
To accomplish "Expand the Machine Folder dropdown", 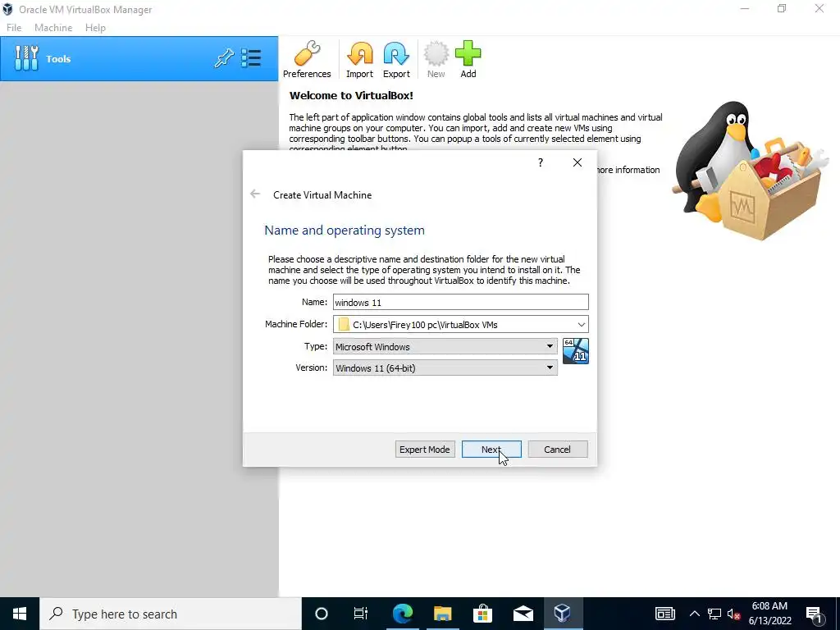I will coord(582,325).
